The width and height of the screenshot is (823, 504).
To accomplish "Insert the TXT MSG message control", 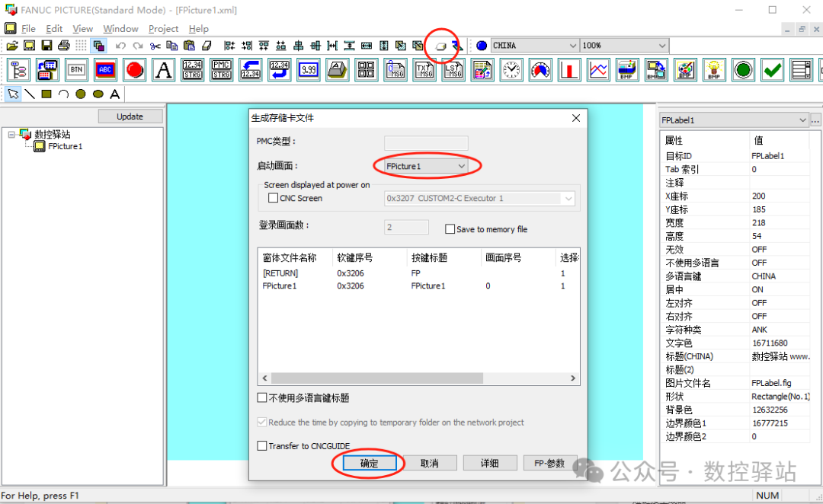I will (424, 70).
